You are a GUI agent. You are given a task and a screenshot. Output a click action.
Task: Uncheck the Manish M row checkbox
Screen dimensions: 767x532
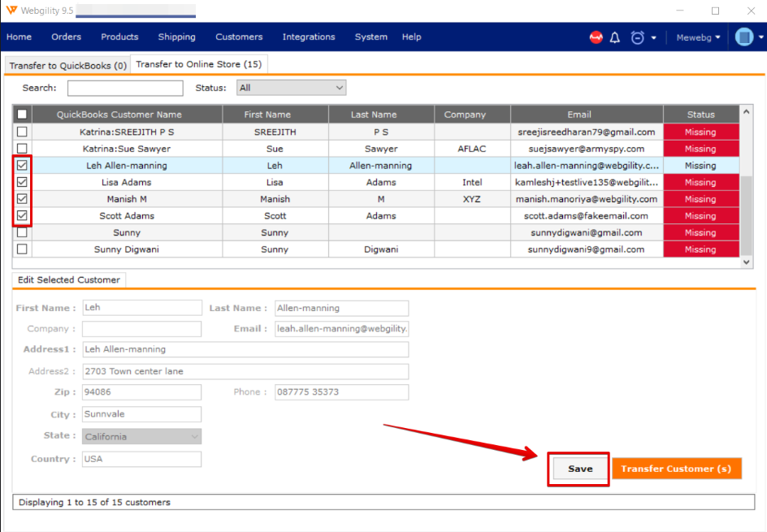[22, 199]
